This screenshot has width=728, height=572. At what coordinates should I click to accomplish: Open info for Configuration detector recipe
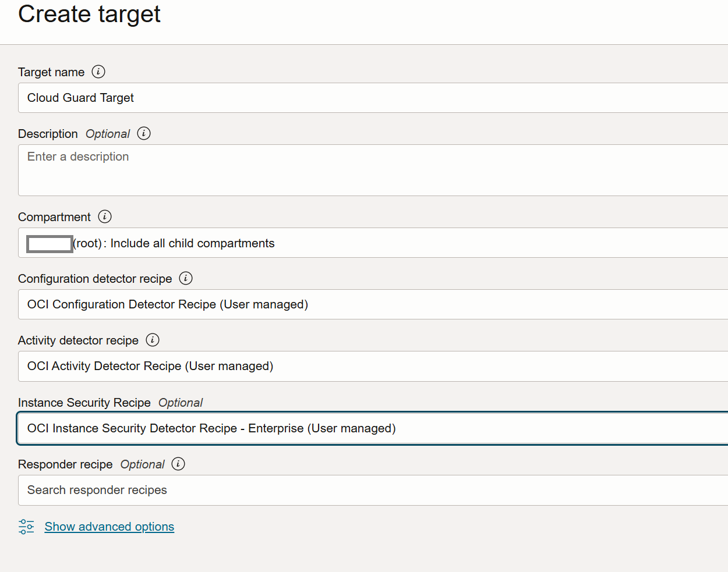click(x=186, y=278)
